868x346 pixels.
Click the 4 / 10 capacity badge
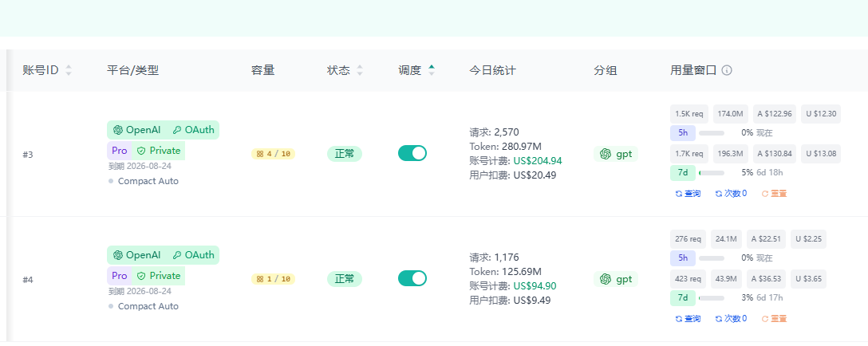[274, 154]
